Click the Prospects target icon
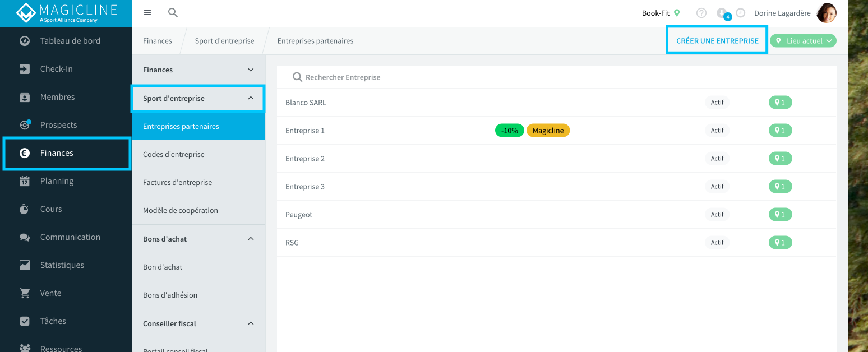868x352 pixels. (x=25, y=125)
